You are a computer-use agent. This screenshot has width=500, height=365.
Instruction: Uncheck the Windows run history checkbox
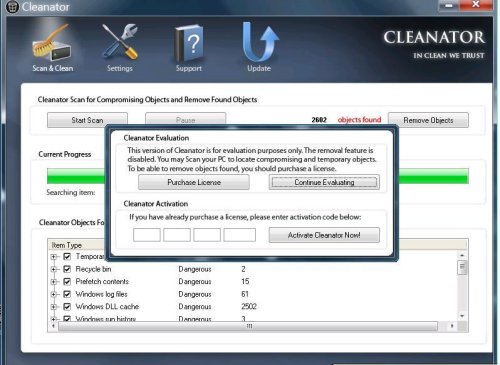click(67, 318)
